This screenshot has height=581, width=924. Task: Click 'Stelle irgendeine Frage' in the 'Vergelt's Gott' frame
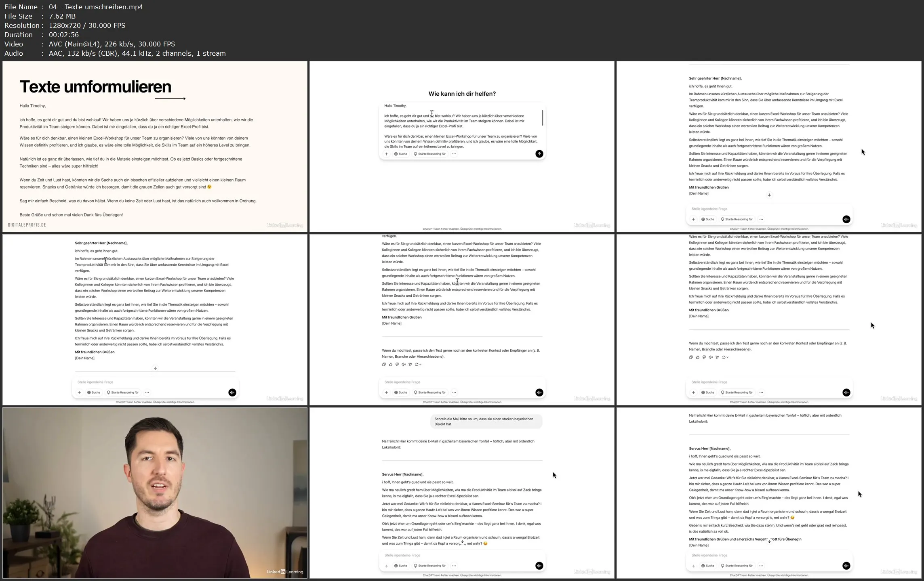click(x=709, y=555)
